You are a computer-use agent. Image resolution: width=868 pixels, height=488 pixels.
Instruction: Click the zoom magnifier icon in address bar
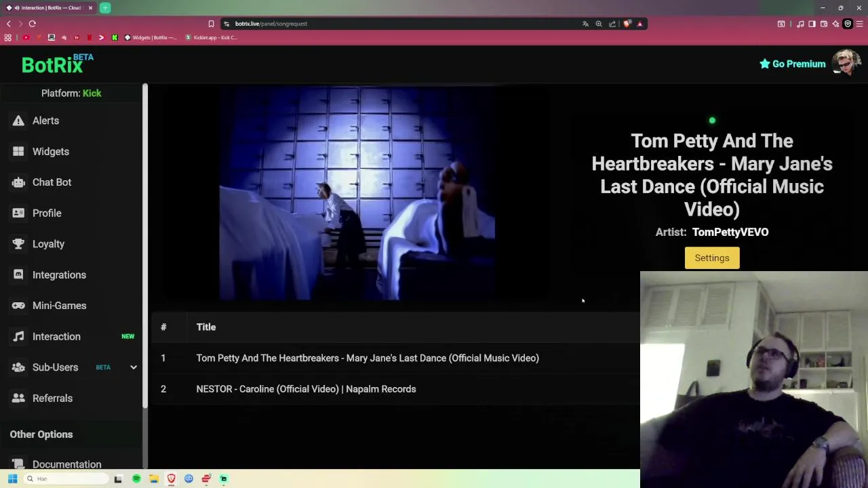click(x=599, y=24)
